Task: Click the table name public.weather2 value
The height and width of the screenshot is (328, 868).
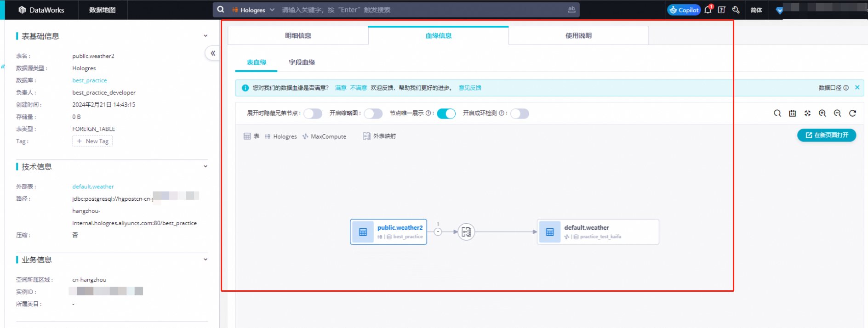Action: pyautogui.click(x=93, y=56)
